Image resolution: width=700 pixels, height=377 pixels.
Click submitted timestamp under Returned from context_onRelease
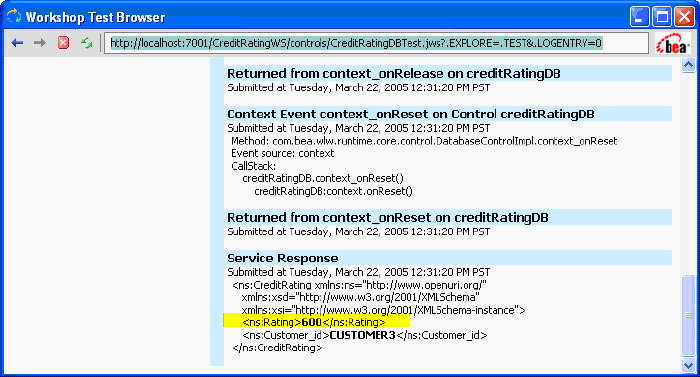coord(358,88)
